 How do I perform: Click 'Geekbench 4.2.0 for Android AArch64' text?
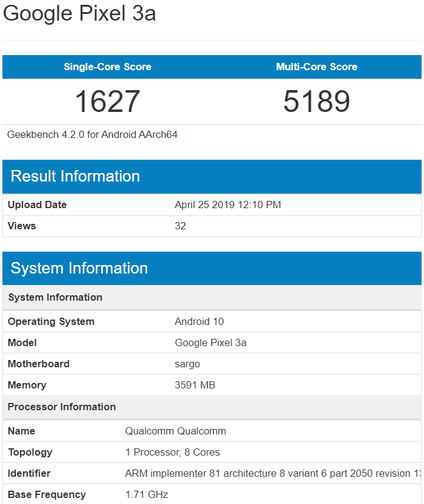[92, 134]
